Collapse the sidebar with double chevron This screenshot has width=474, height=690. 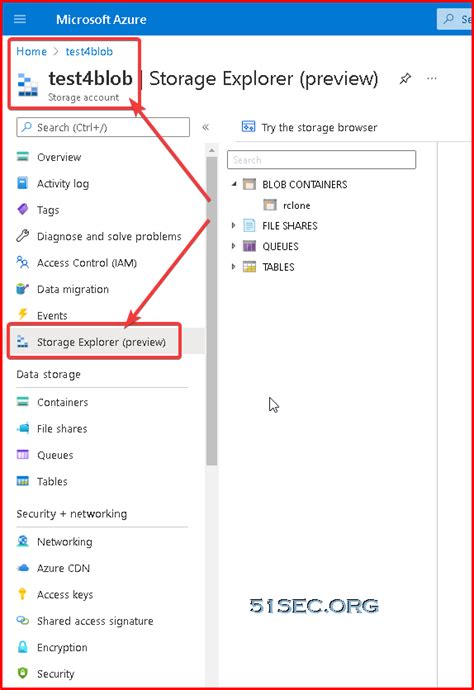tap(206, 127)
